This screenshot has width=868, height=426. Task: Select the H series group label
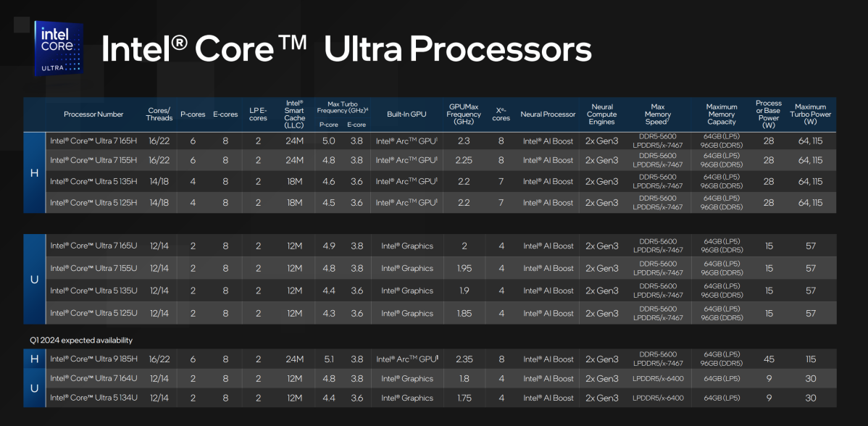coord(33,171)
